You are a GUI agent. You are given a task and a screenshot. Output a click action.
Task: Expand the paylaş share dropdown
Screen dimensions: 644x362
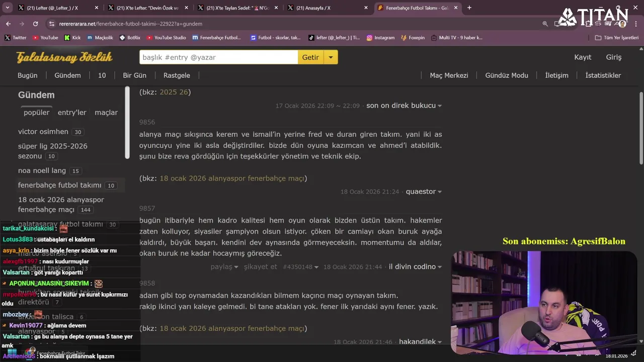click(224, 267)
